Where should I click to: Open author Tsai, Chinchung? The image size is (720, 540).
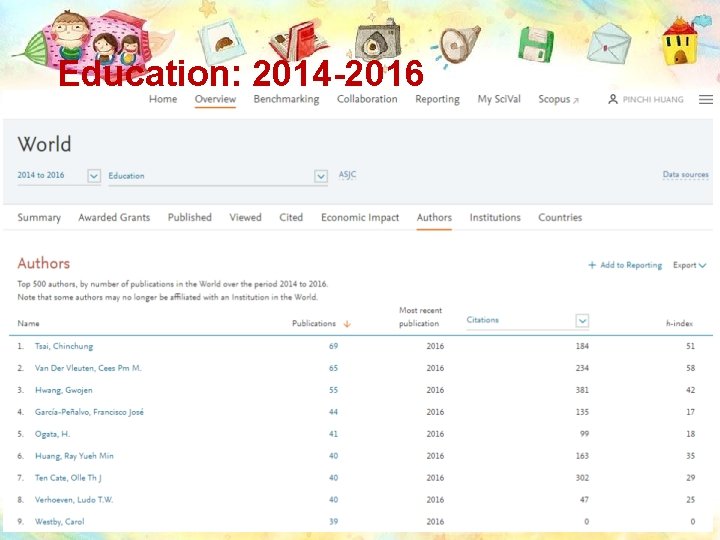[64, 346]
